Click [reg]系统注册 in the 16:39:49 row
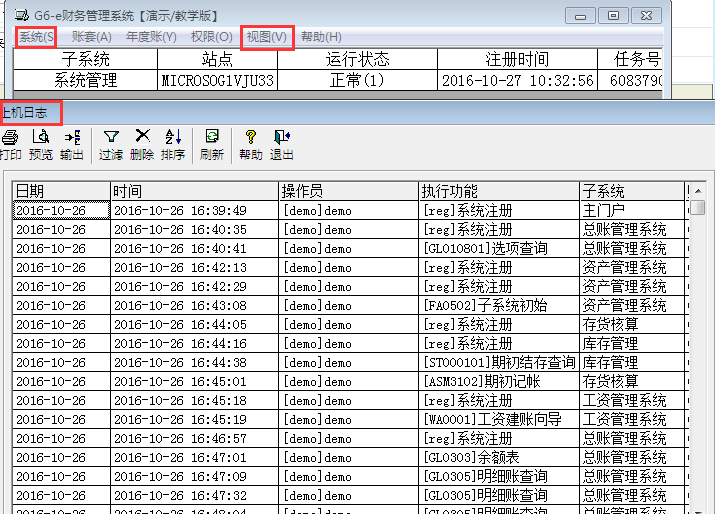Viewport: 715px width, 514px height. tap(499, 211)
